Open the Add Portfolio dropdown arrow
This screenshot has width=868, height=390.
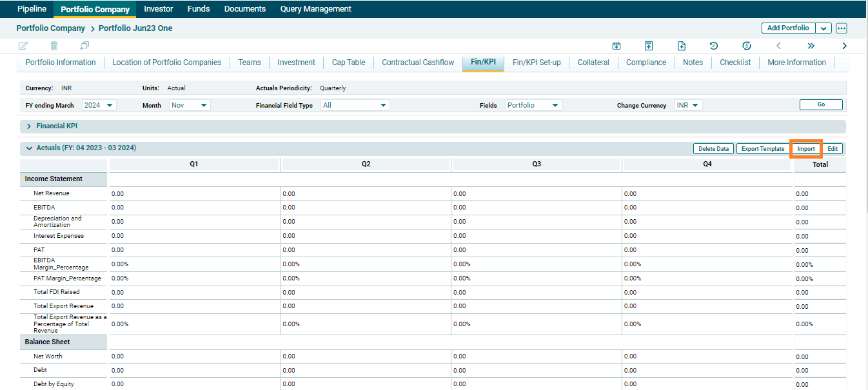point(824,28)
